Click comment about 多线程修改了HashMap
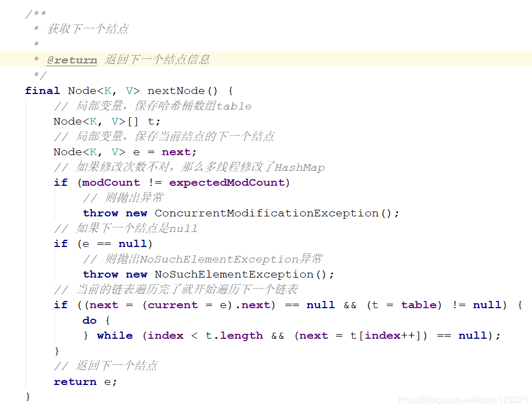The height and width of the screenshot is (410, 532). pyautogui.click(x=189, y=167)
